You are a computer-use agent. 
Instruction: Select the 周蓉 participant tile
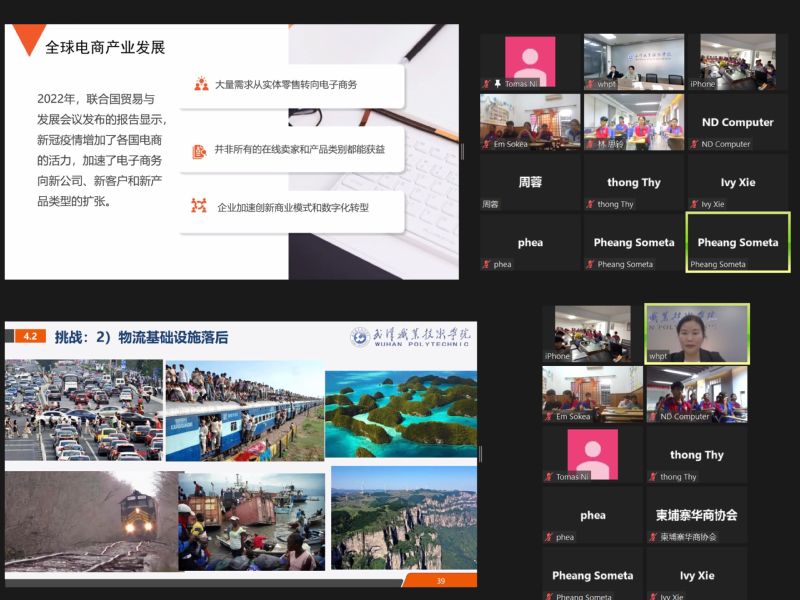pos(530,182)
